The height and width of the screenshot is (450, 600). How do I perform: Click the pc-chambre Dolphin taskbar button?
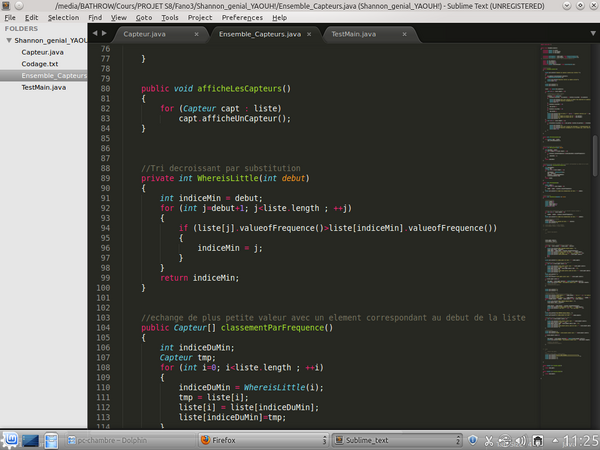pyautogui.click(x=100, y=440)
